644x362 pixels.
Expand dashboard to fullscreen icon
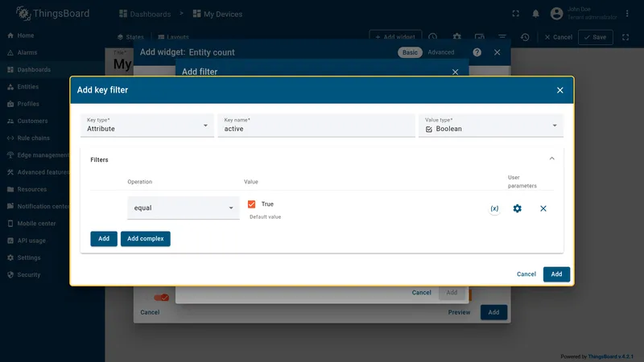(625, 37)
